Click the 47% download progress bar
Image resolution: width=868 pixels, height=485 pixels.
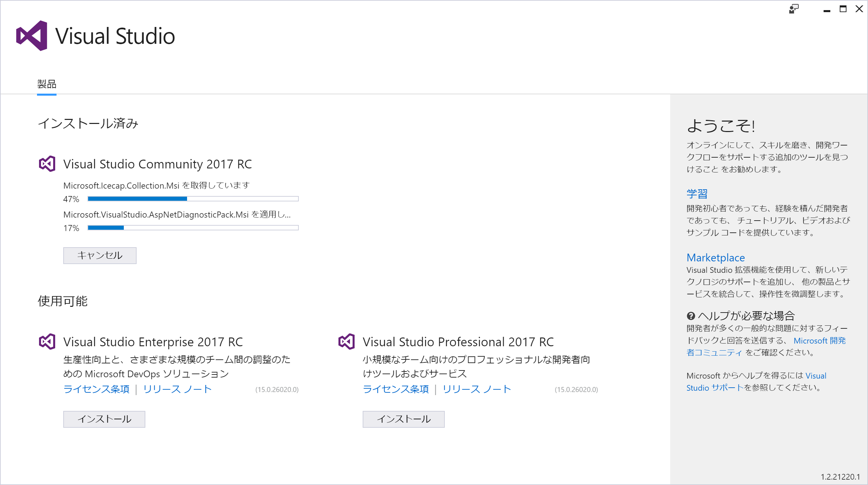click(x=193, y=199)
